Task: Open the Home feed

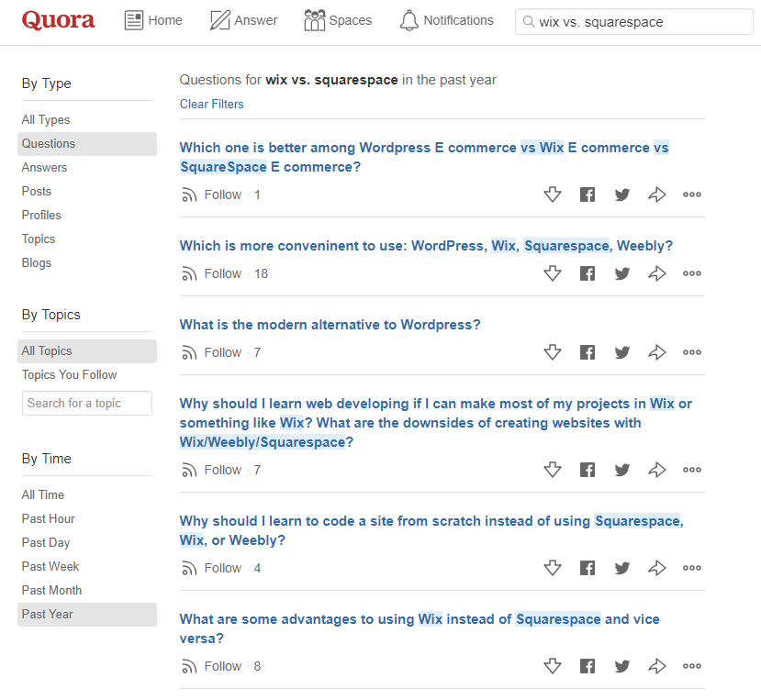Action: coord(153,20)
